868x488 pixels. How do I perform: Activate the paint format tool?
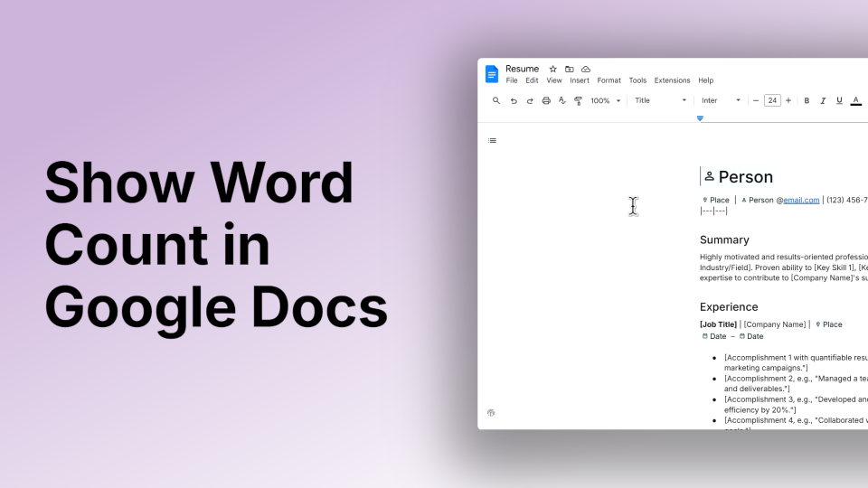pyautogui.click(x=578, y=100)
